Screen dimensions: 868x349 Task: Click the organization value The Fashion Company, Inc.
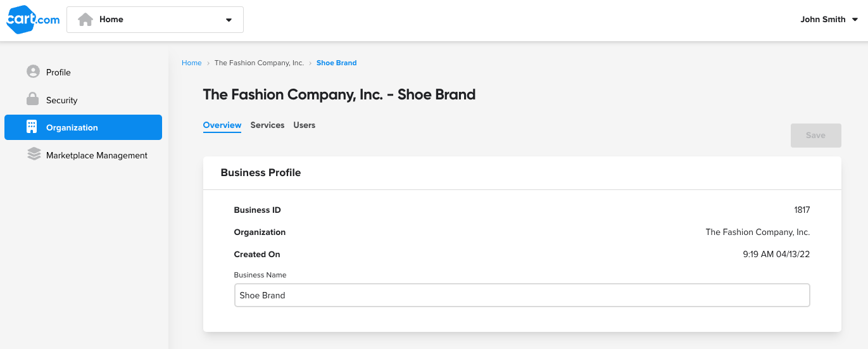click(x=758, y=232)
